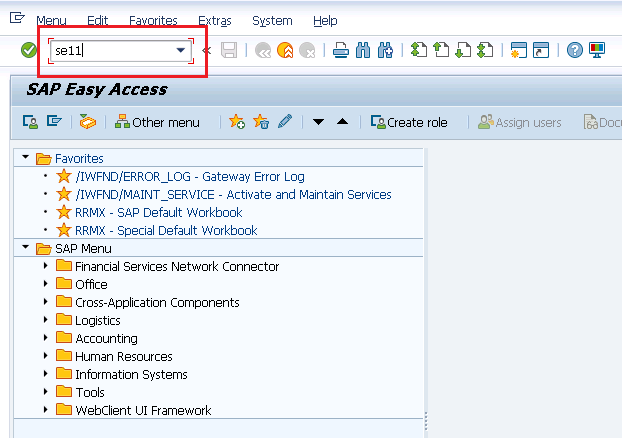This screenshot has height=438, width=622.
Task: Select the SAP Menu folder label
Action: (x=83, y=249)
